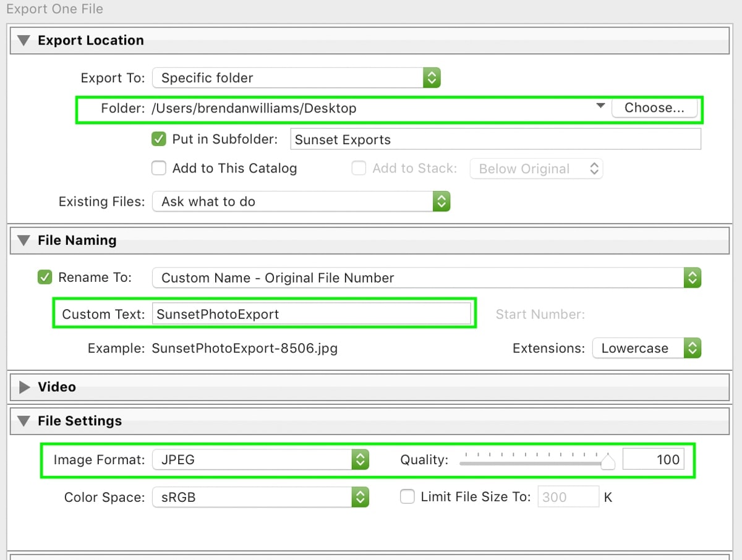Viewport: 742px width, 560px height.
Task: Enable Limit File Size To checkbox
Action: [407, 496]
